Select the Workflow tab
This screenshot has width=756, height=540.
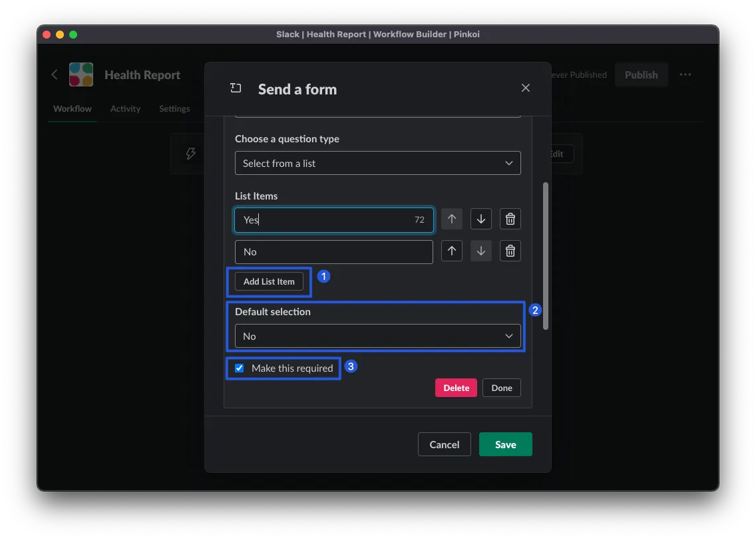[73, 108]
